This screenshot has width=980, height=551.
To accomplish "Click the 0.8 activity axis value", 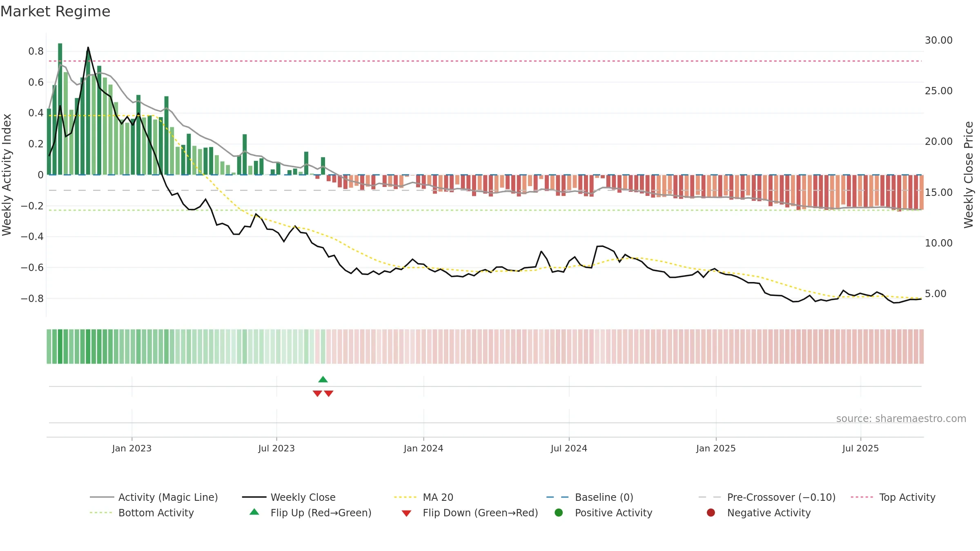I will click(x=36, y=51).
